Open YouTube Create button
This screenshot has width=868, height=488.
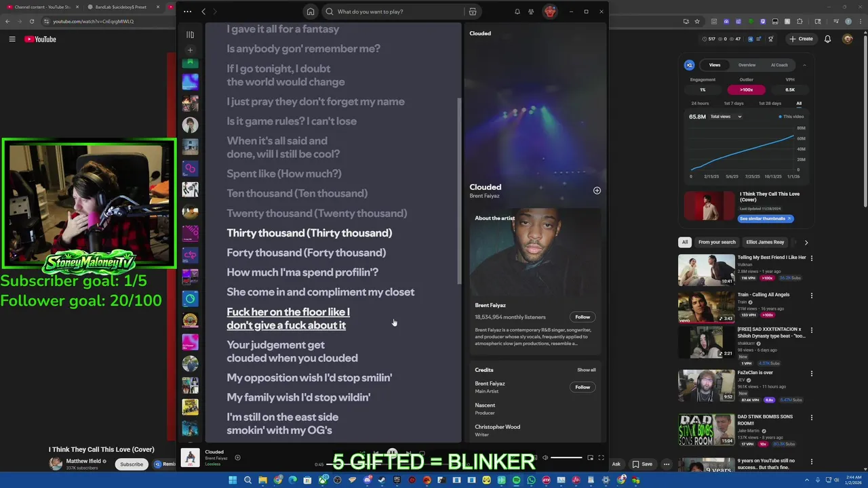tap(801, 39)
